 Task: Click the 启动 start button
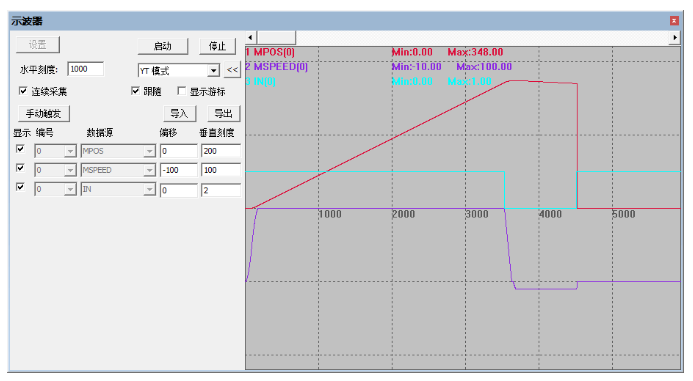coord(163,46)
